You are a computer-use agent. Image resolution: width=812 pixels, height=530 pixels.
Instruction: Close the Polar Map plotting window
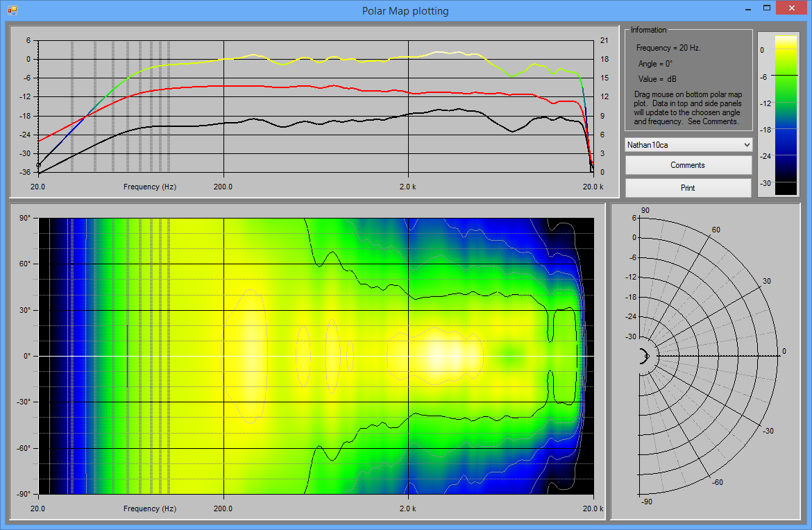791,8
